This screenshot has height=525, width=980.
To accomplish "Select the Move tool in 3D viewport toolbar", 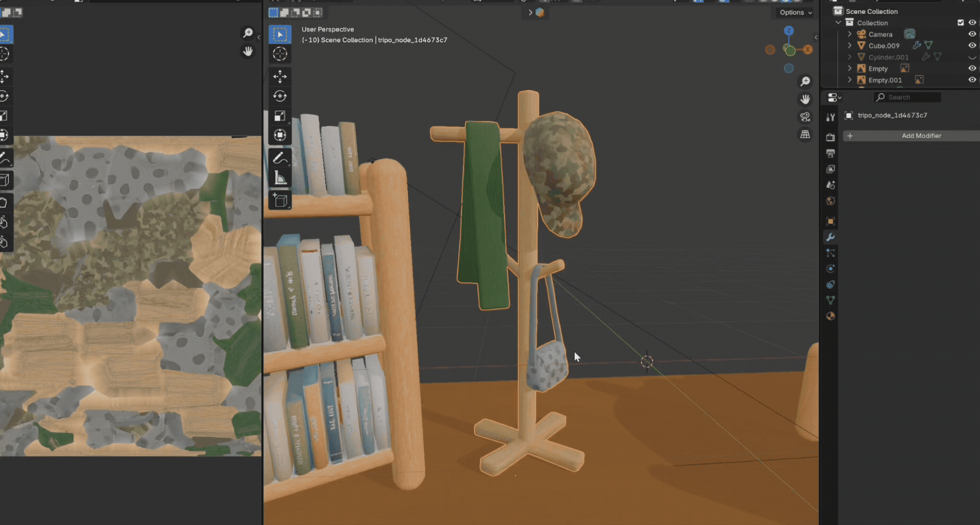I will [x=280, y=77].
